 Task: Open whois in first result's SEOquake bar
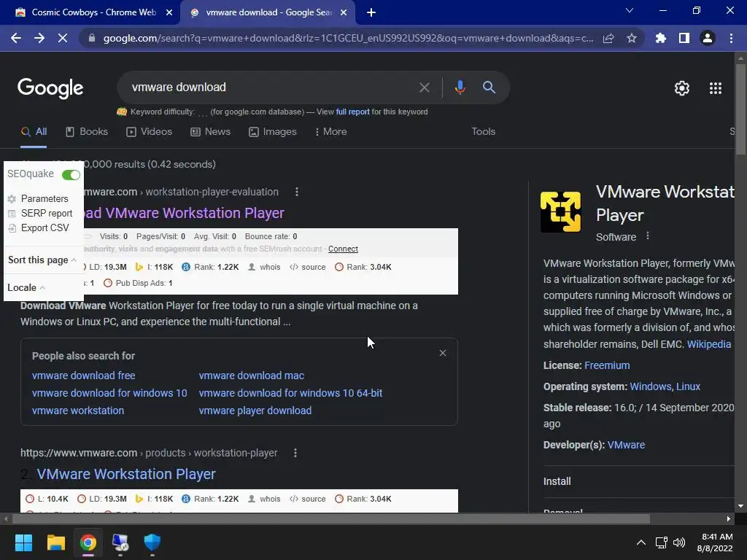264,267
